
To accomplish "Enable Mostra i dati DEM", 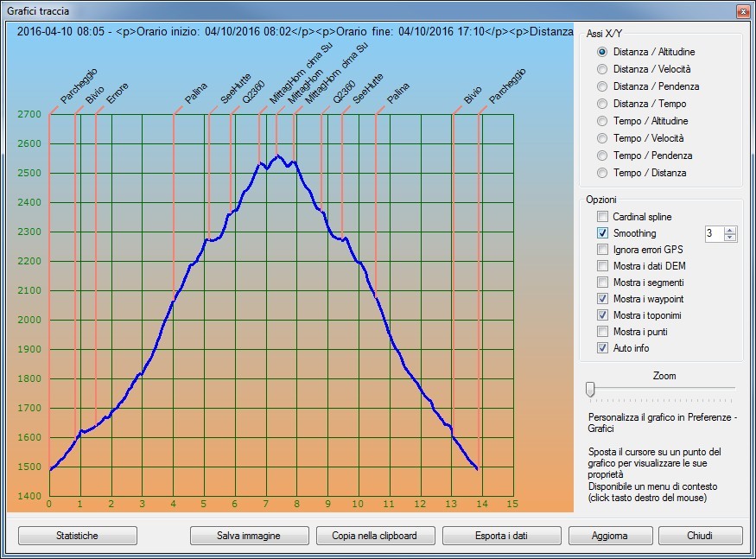I will (603, 266).
